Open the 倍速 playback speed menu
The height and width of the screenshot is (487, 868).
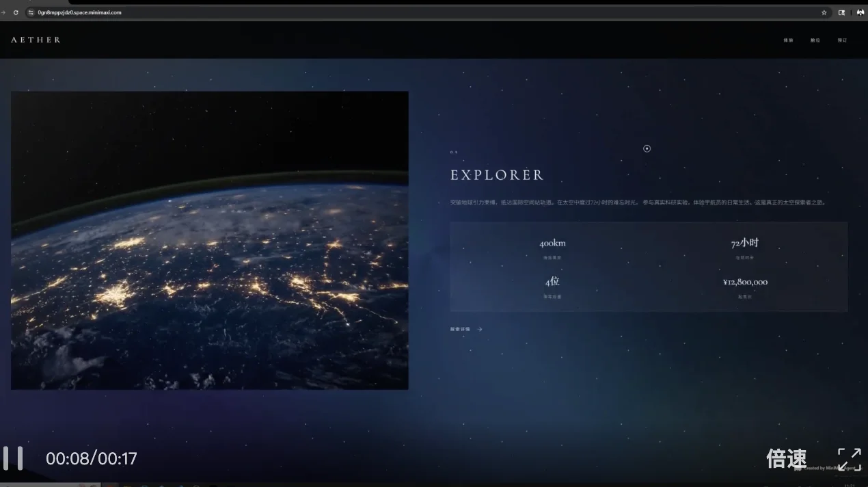click(786, 459)
